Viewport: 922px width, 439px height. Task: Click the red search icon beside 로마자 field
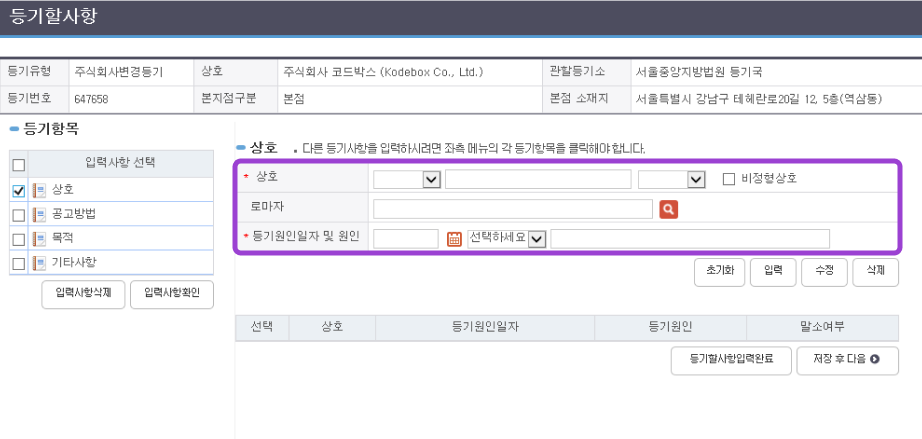coord(669,209)
